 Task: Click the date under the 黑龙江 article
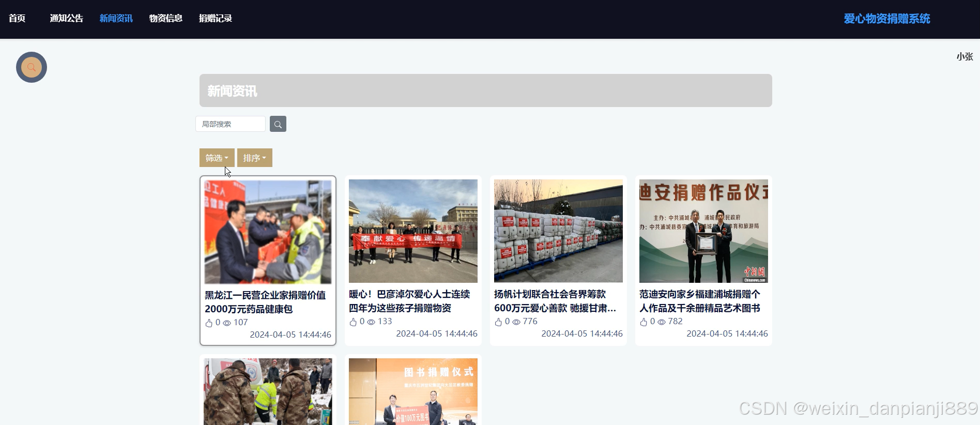point(290,335)
